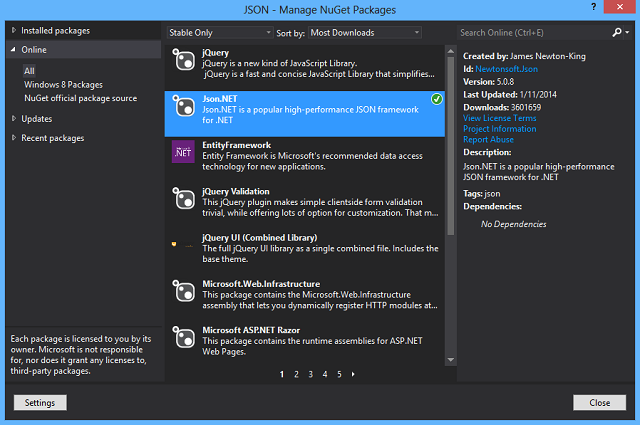
Task: Focus the Search Online input field
Action: 533,33
